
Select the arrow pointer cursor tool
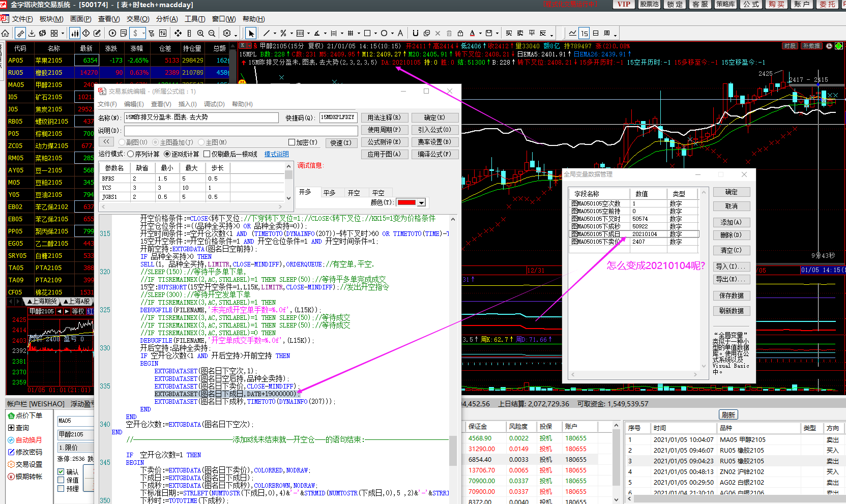pos(251,34)
